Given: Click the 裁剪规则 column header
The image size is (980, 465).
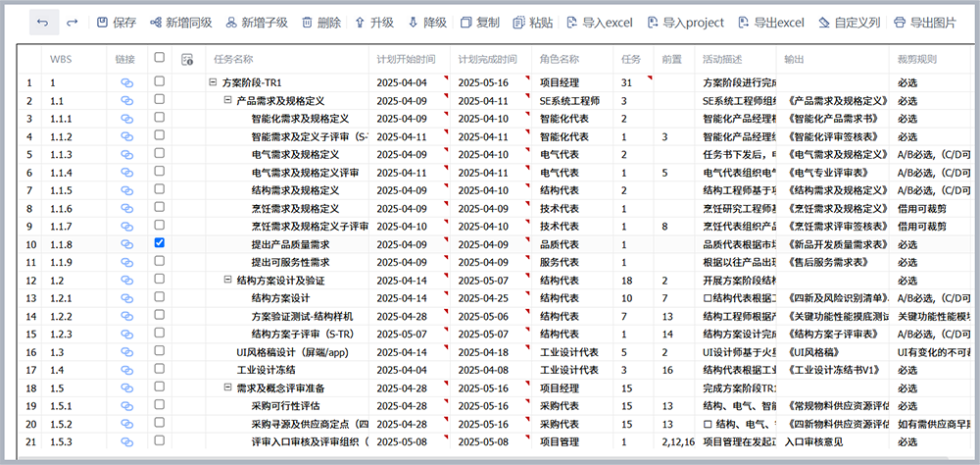Looking at the screenshot, I should [917, 60].
